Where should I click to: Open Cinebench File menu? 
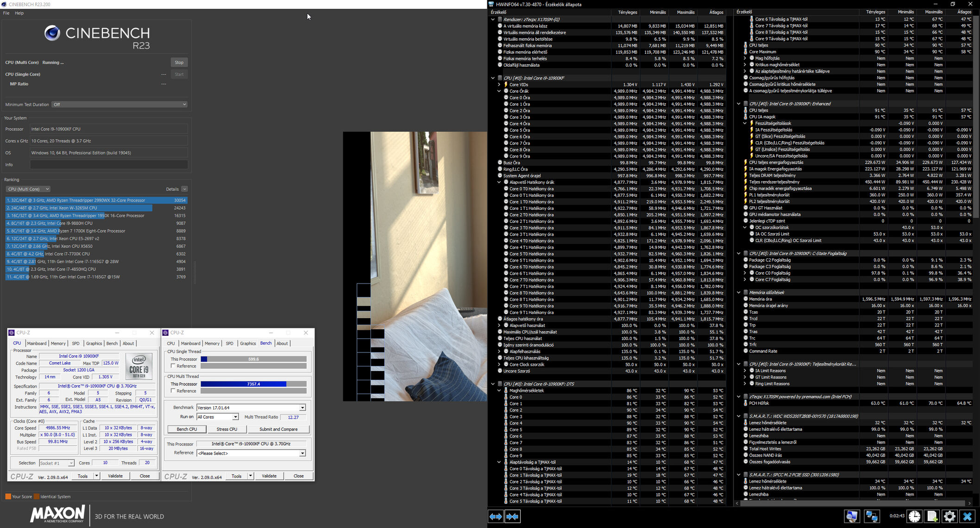(6, 13)
